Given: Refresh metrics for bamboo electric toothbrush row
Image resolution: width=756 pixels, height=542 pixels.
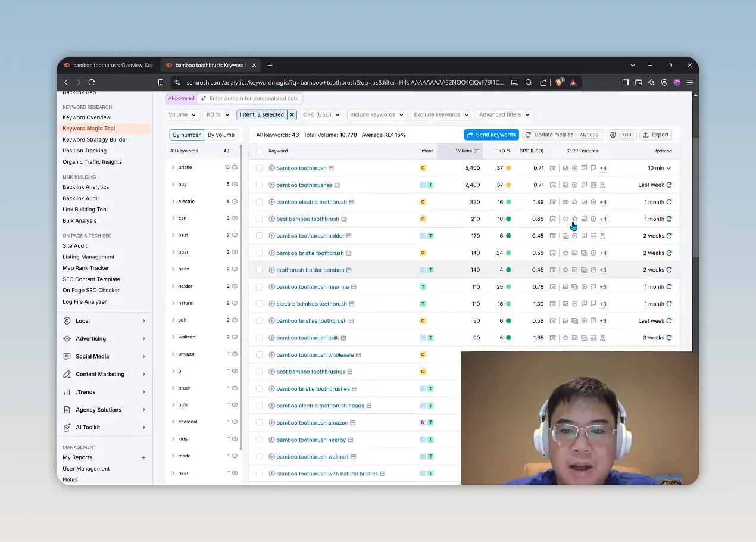Looking at the screenshot, I should tap(669, 202).
